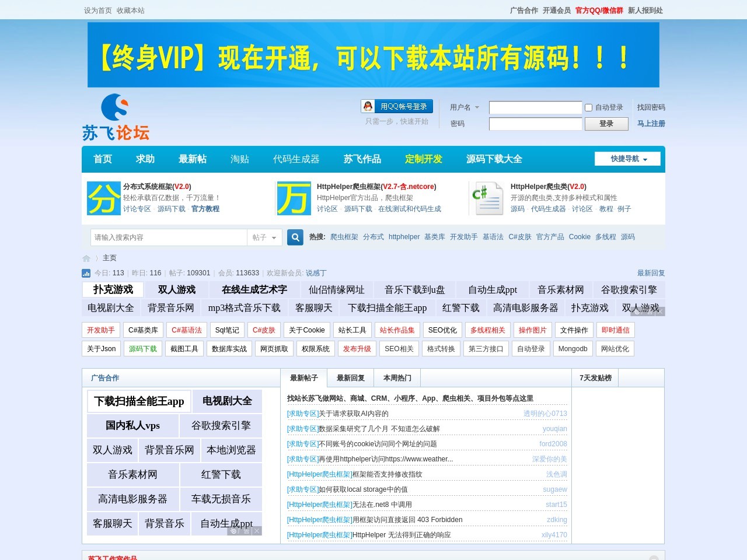Open the Cookie hot search term
Screen dimensions: 747x560
click(580, 237)
